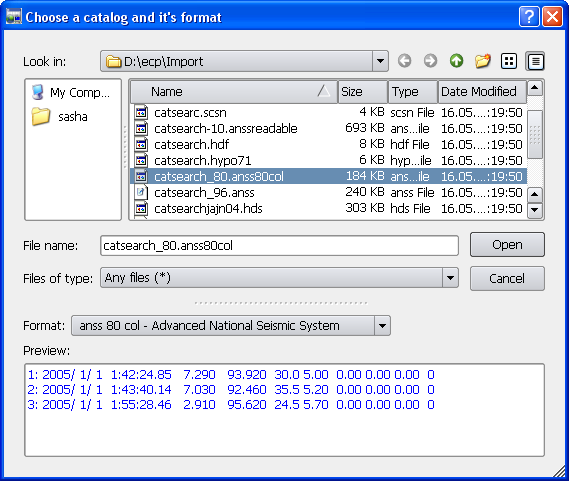Go back using the Back arrow icon
This screenshot has width=569, height=481.
coord(404,61)
